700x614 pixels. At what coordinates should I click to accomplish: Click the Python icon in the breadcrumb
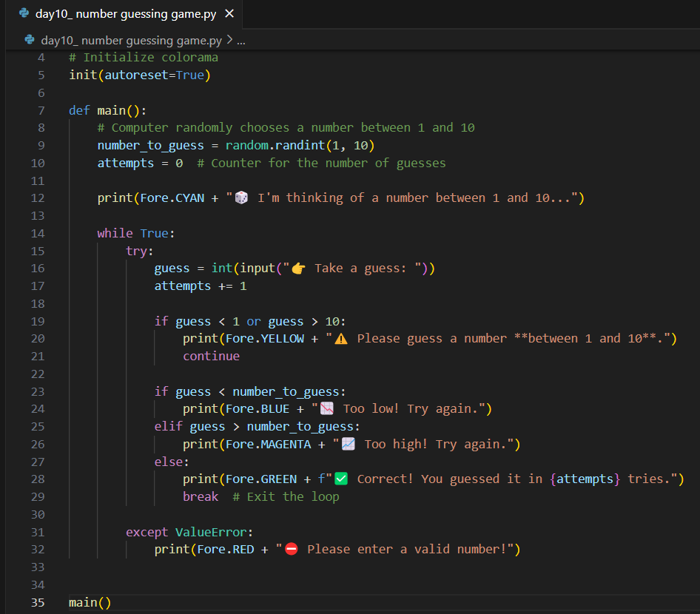pyautogui.click(x=30, y=40)
